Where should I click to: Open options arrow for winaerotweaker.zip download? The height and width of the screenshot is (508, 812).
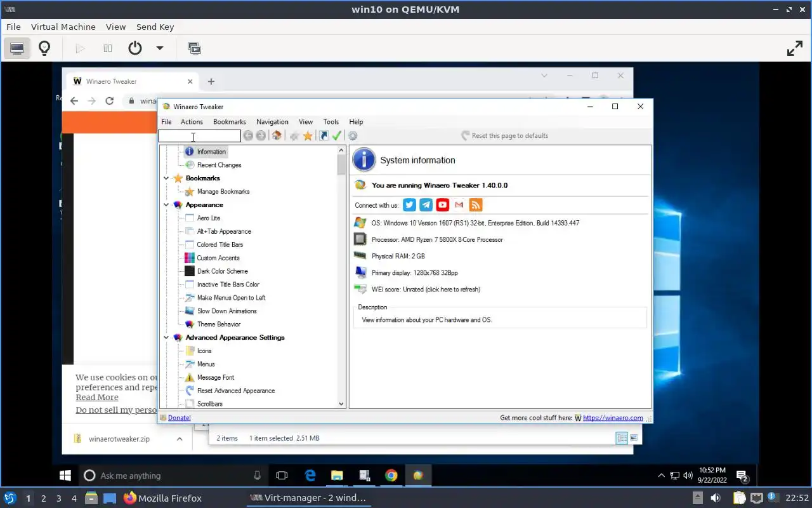[x=180, y=439]
